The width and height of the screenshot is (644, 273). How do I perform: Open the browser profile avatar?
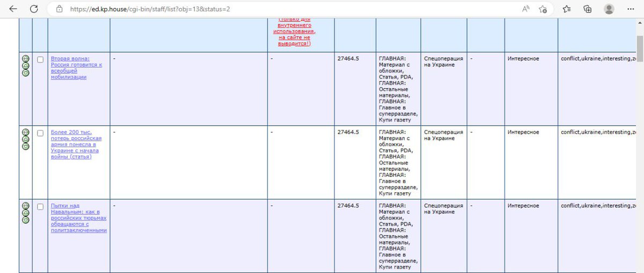(609, 9)
